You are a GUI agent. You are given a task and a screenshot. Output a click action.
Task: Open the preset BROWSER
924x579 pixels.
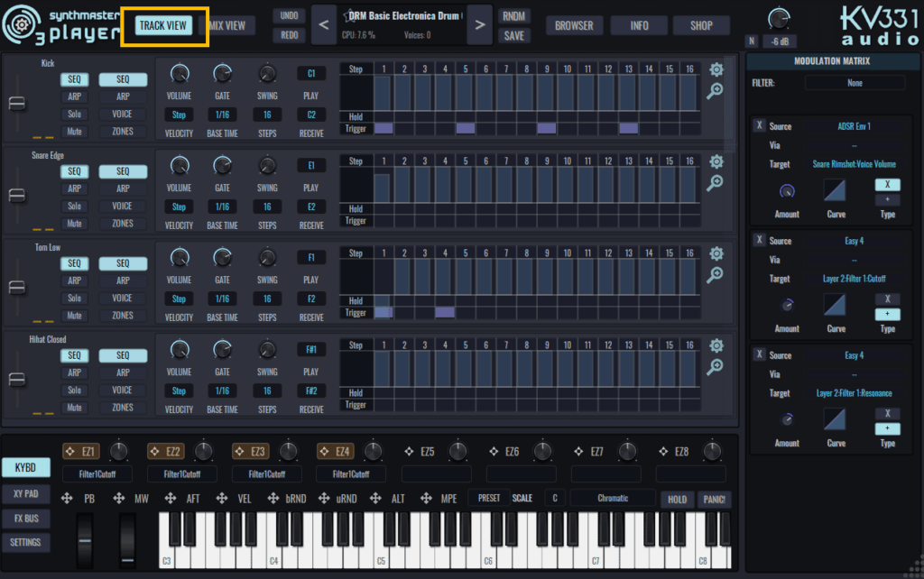[x=574, y=25]
